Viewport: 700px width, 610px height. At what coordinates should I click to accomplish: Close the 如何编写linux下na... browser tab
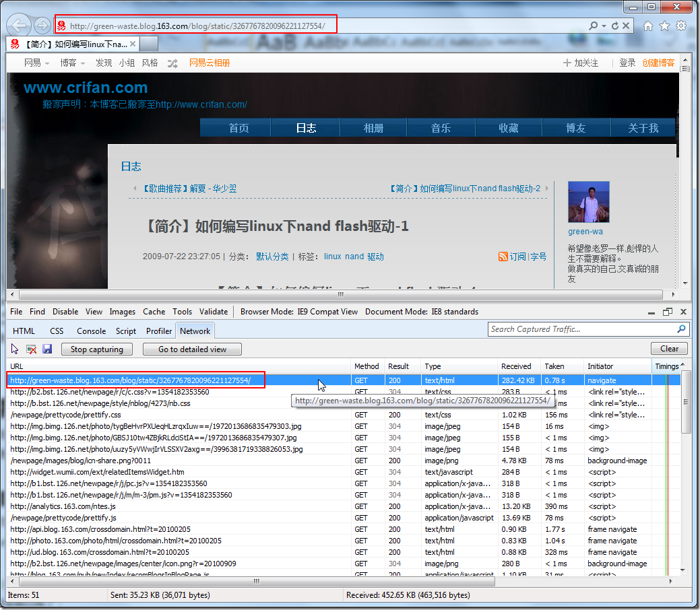(x=133, y=44)
